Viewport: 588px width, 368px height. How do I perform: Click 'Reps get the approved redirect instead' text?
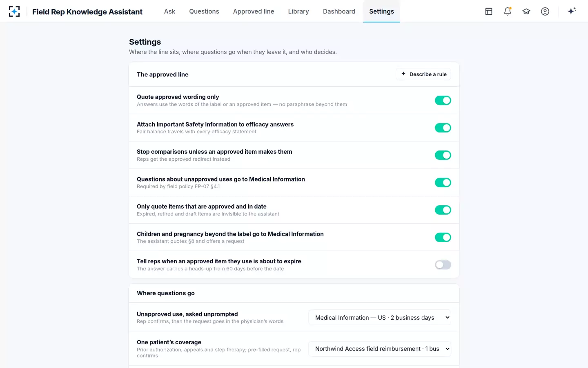pyautogui.click(x=183, y=159)
